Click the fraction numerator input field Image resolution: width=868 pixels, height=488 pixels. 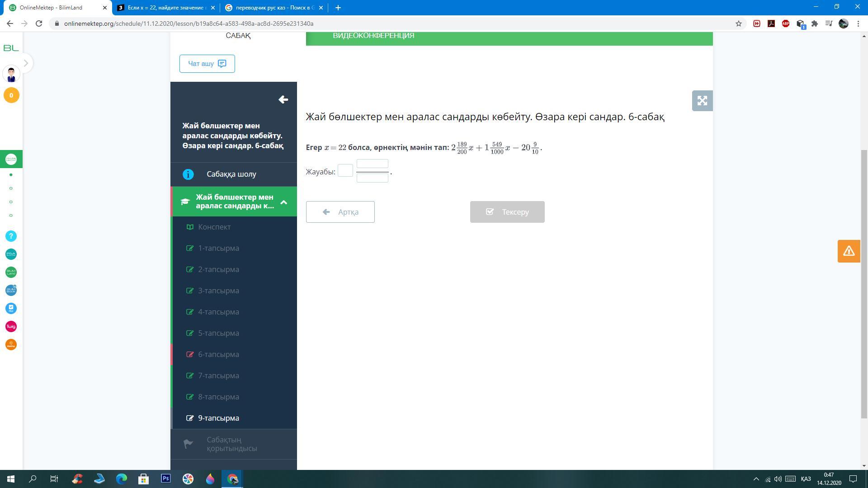tap(372, 164)
